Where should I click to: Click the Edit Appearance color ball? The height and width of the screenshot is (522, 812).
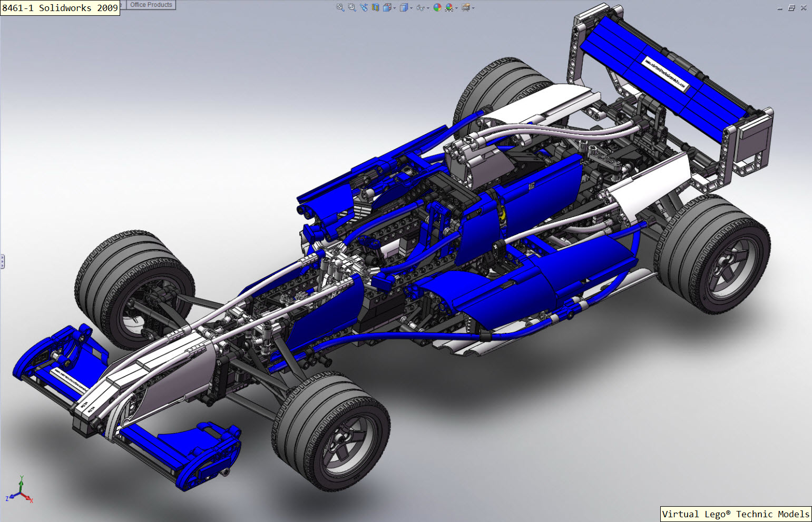437,7
